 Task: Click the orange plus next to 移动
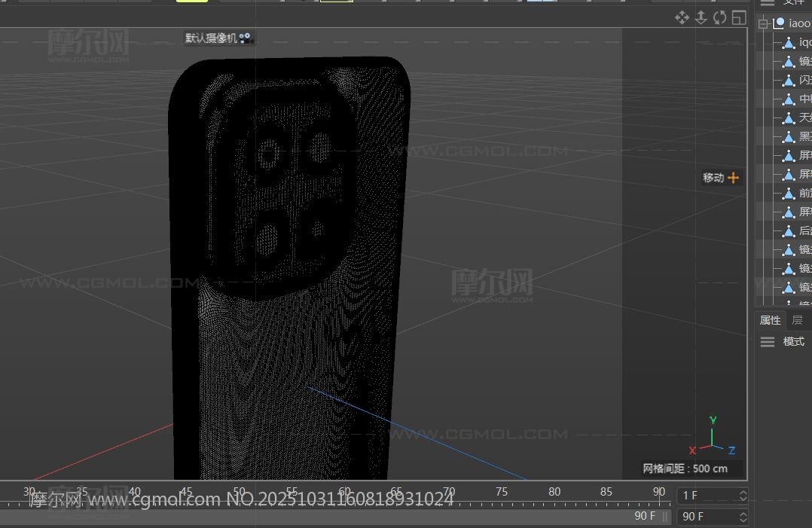(x=733, y=178)
